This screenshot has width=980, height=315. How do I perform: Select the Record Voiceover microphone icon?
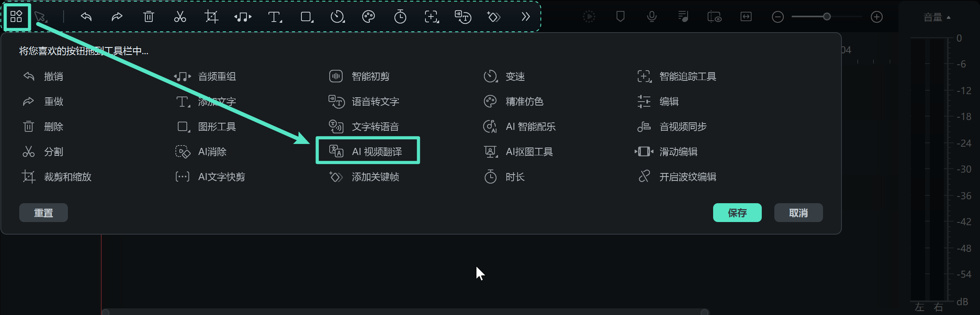(652, 16)
